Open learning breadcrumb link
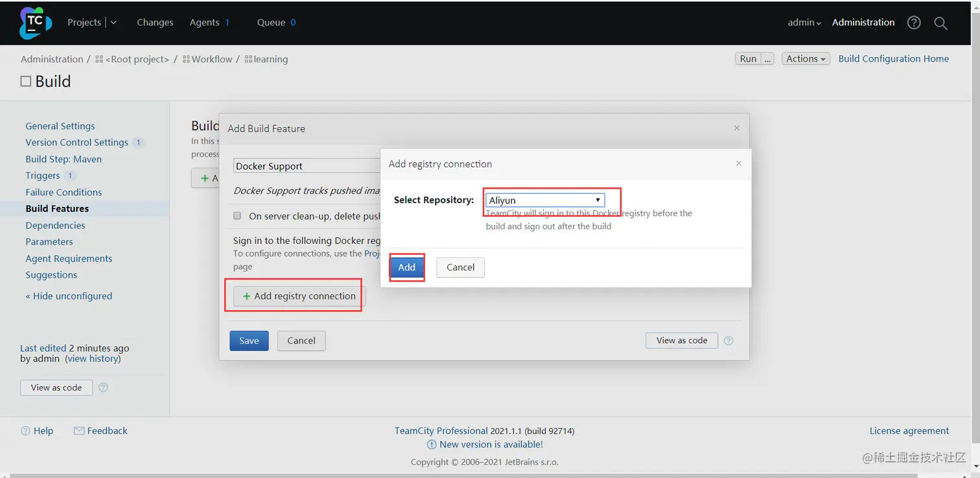This screenshot has width=980, height=478. point(271,59)
